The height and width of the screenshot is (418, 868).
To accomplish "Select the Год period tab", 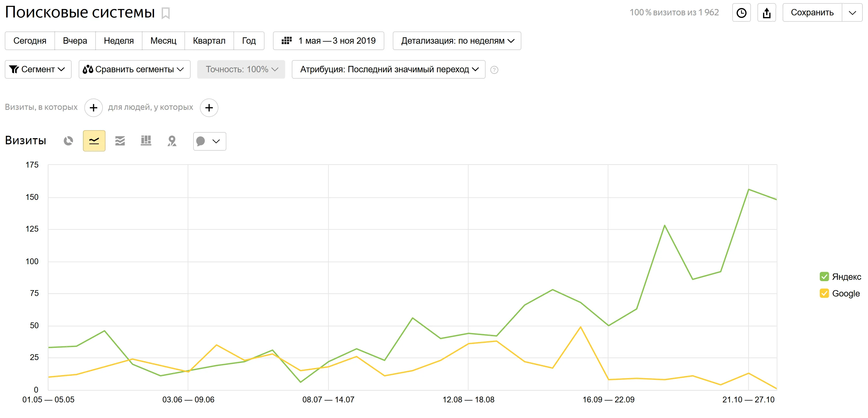I will (249, 41).
